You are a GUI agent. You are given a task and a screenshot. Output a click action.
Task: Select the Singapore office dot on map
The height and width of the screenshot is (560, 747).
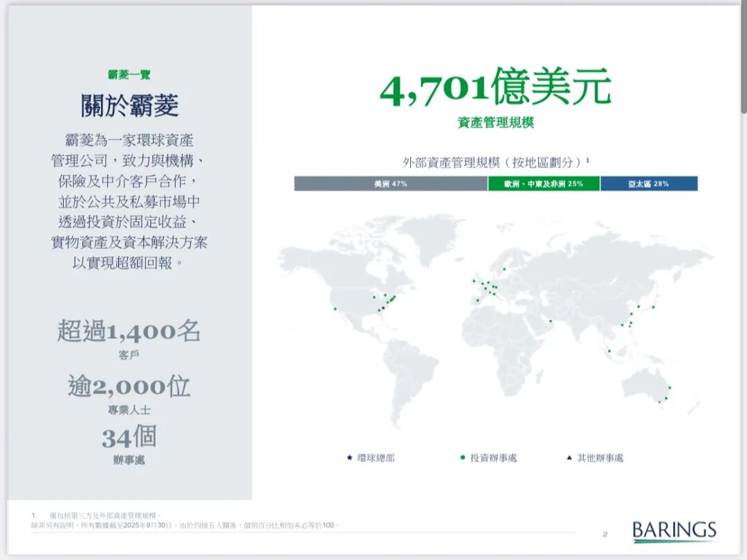609,351
